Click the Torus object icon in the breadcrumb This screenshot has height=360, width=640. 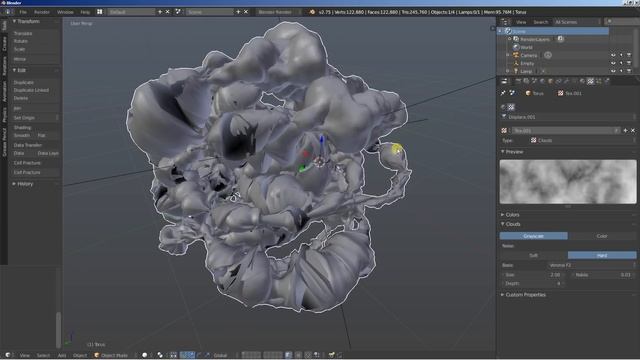[528, 93]
